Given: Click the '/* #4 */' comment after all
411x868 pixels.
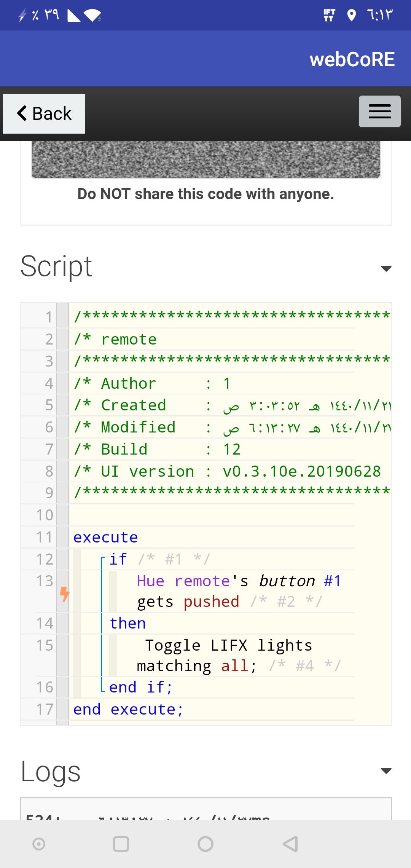Looking at the screenshot, I should pos(305,666).
